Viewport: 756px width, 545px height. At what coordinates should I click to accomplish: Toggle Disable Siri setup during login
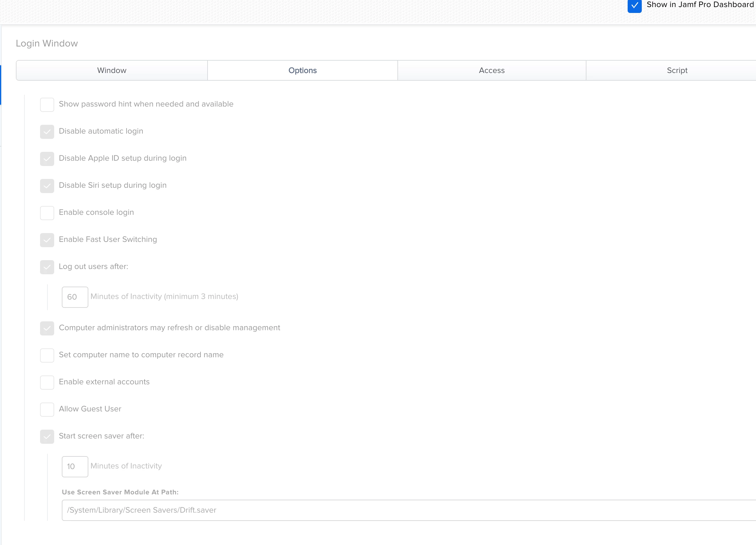click(x=47, y=186)
